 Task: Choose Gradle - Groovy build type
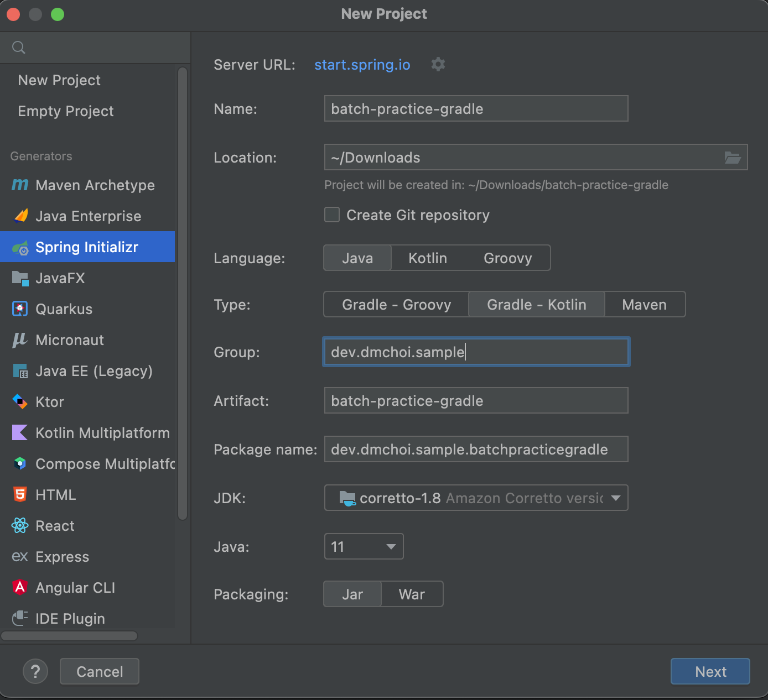[x=396, y=305]
